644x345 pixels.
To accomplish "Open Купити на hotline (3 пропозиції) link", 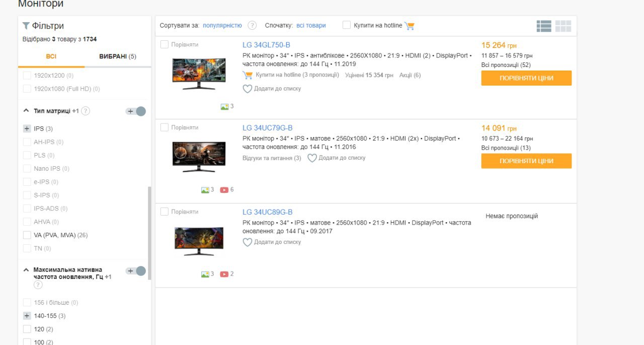I will pos(297,75).
